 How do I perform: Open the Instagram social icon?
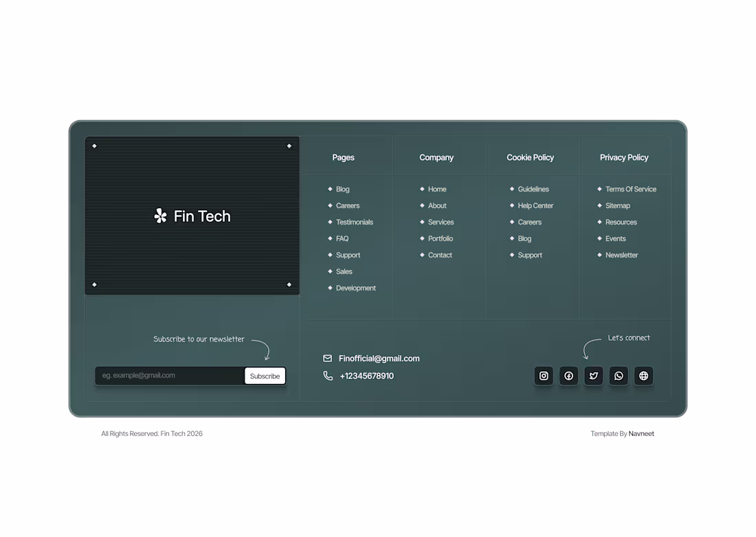[544, 376]
